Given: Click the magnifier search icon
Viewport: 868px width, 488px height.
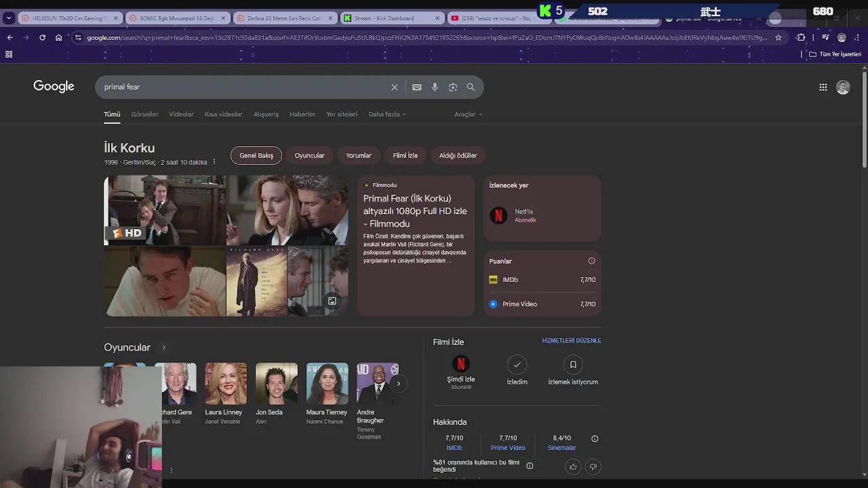Looking at the screenshot, I should [x=471, y=87].
